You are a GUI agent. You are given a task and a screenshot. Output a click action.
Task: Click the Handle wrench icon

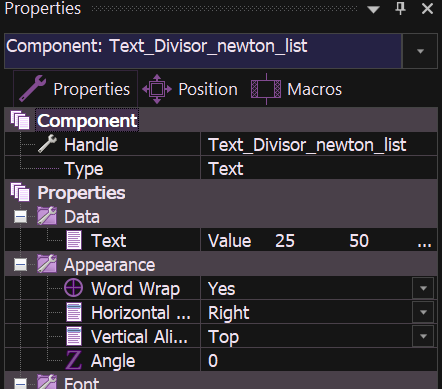47,144
